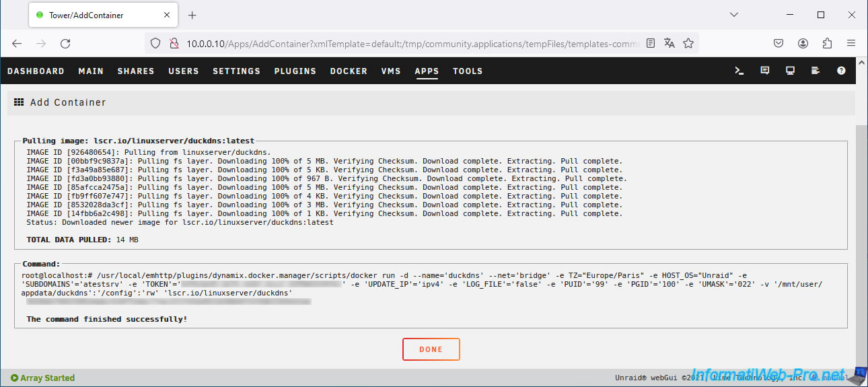Click the translate page icon
Image resolution: width=868 pixels, height=387 pixels.
click(669, 43)
